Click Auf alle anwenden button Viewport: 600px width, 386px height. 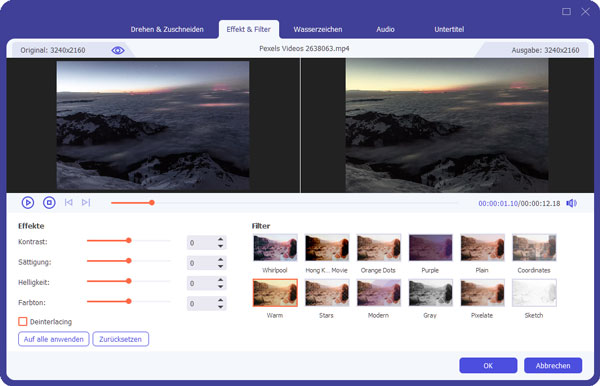pyautogui.click(x=54, y=339)
